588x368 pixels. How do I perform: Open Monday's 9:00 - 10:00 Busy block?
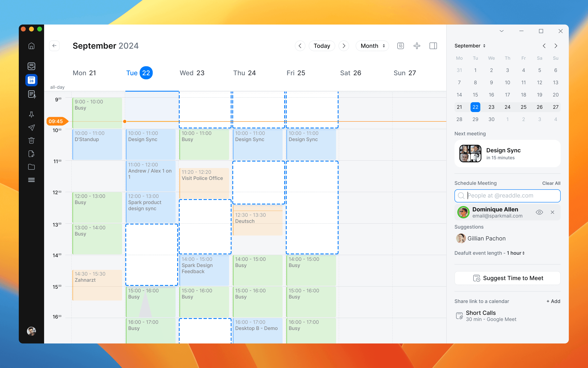(97, 113)
